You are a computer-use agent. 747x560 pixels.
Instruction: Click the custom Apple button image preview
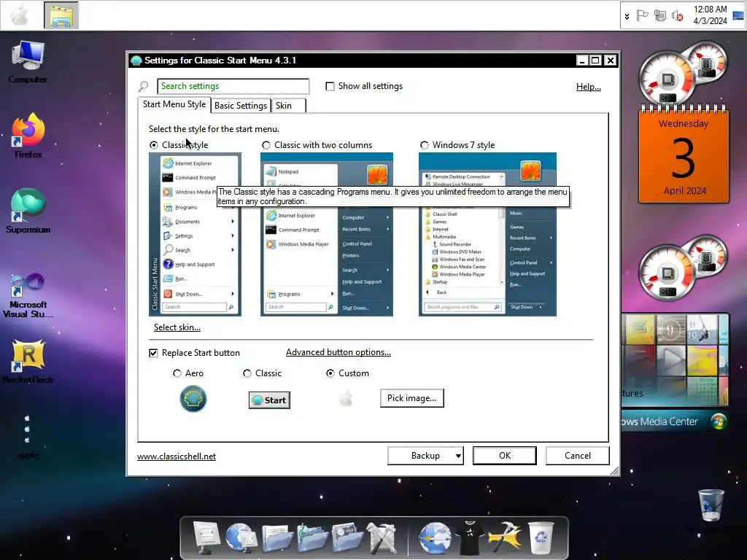(347, 398)
